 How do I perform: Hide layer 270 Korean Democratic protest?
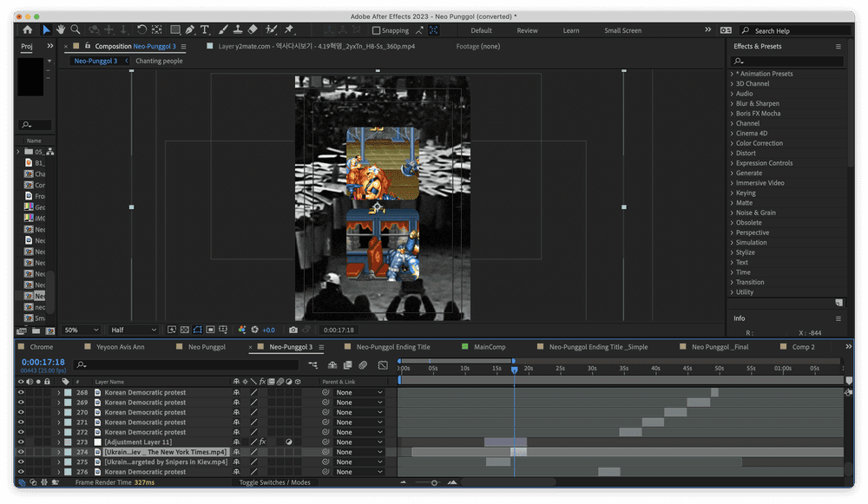coord(21,412)
